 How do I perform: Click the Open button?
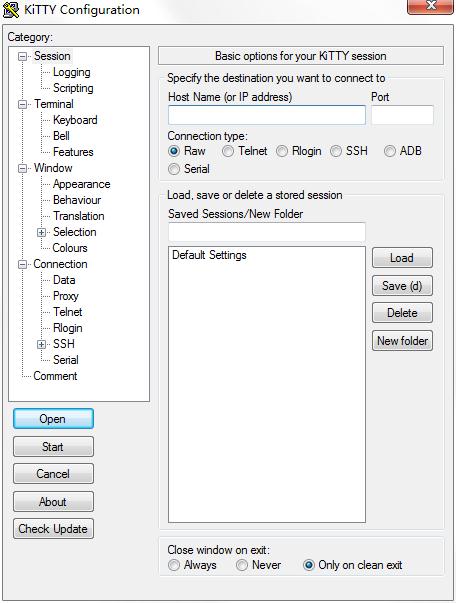(53, 419)
